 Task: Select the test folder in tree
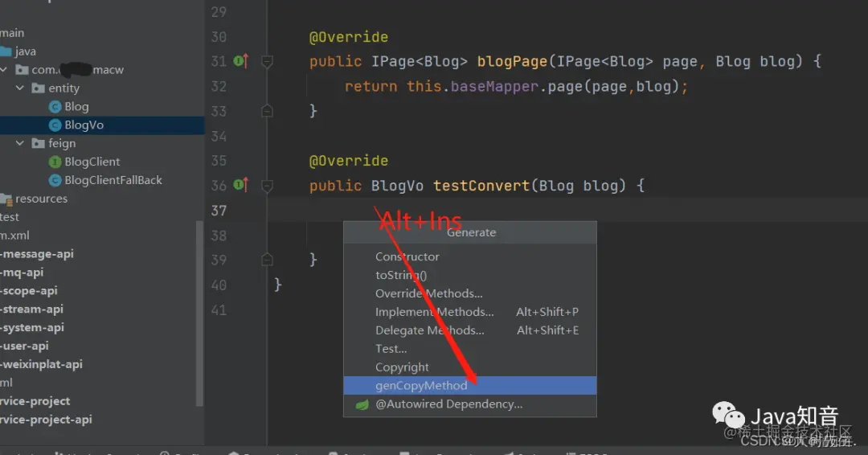(x=10, y=217)
